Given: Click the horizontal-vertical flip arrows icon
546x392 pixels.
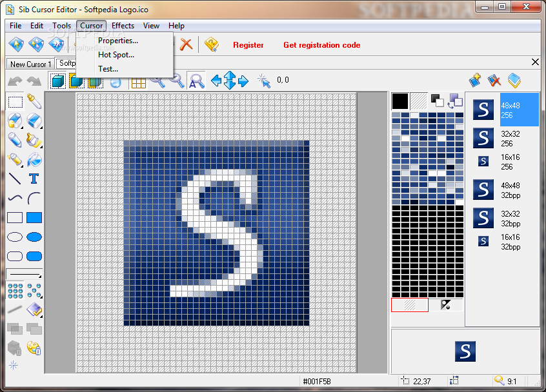Looking at the screenshot, I should 230,81.
